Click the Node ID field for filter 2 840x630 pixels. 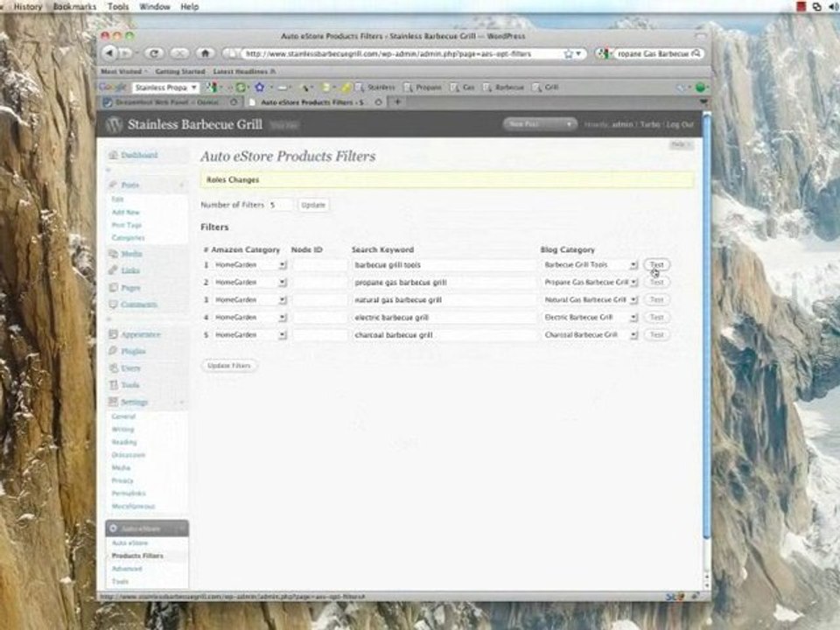click(319, 283)
